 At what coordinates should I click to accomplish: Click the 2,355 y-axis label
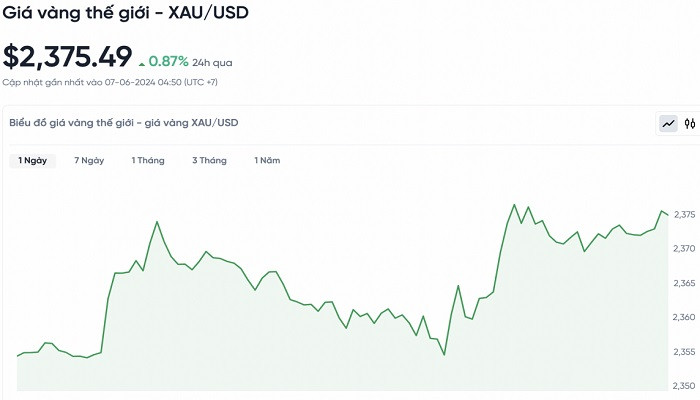(x=685, y=352)
